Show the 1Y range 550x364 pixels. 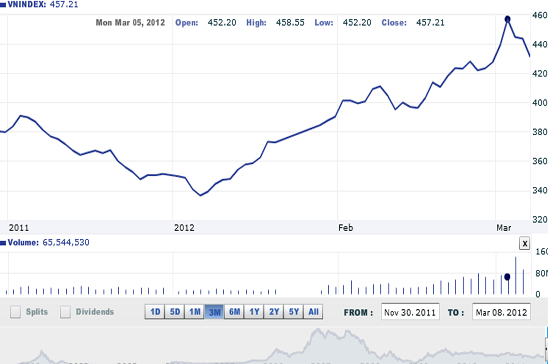(x=254, y=312)
